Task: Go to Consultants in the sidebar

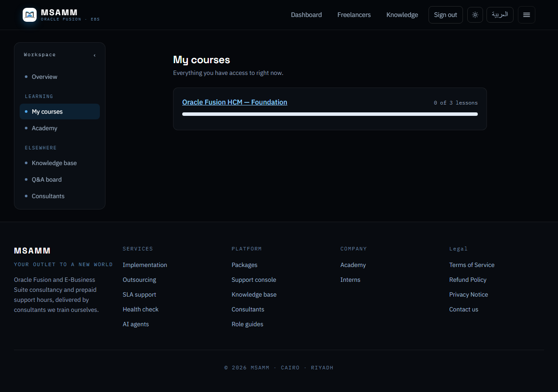Action: point(60,196)
